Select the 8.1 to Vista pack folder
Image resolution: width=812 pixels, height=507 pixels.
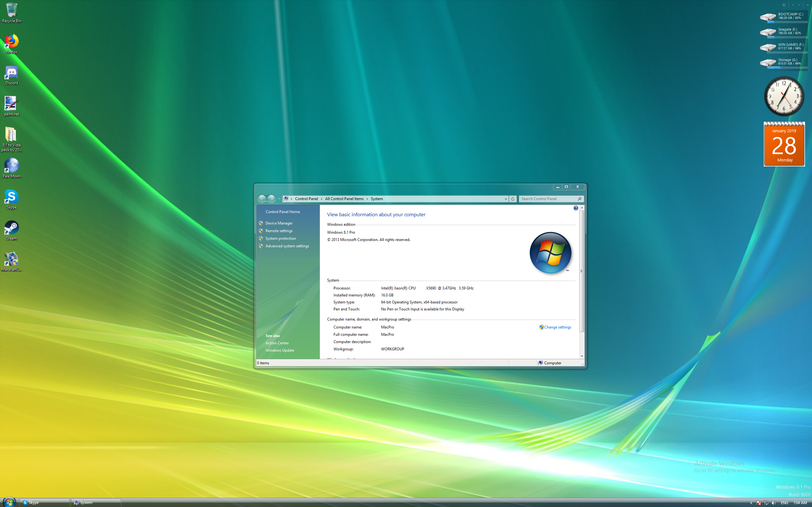tap(11, 139)
